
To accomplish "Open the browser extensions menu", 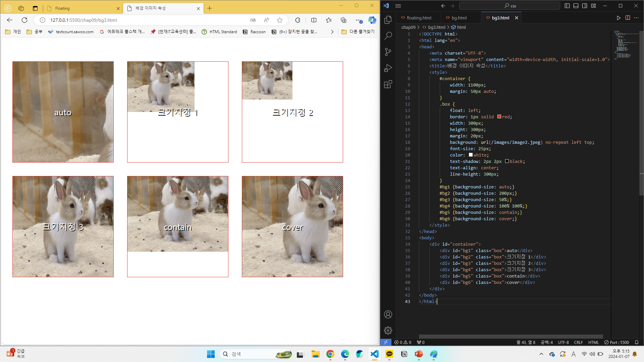I will click(x=298, y=20).
